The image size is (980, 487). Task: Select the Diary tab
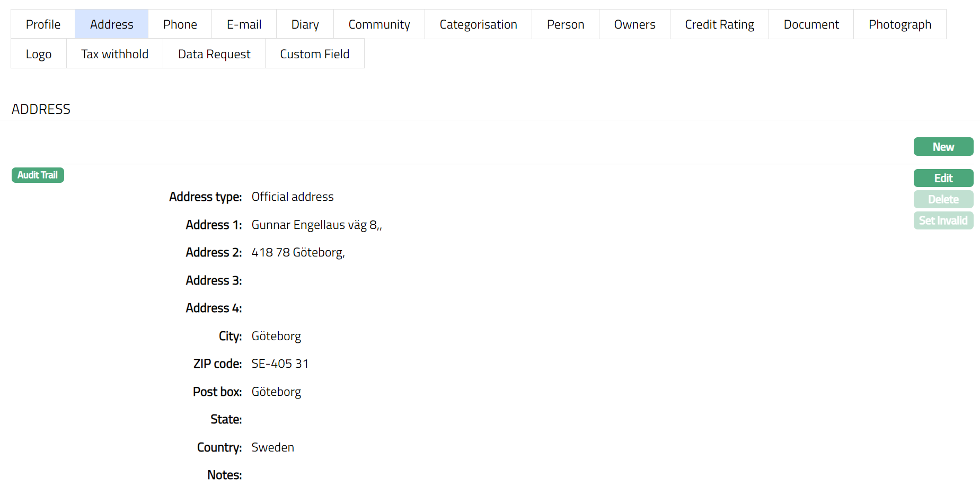[x=305, y=24]
